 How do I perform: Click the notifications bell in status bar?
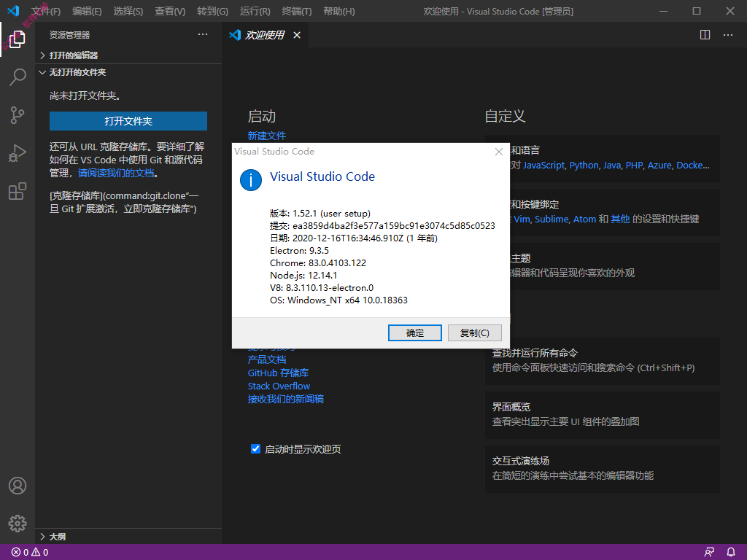click(731, 553)
